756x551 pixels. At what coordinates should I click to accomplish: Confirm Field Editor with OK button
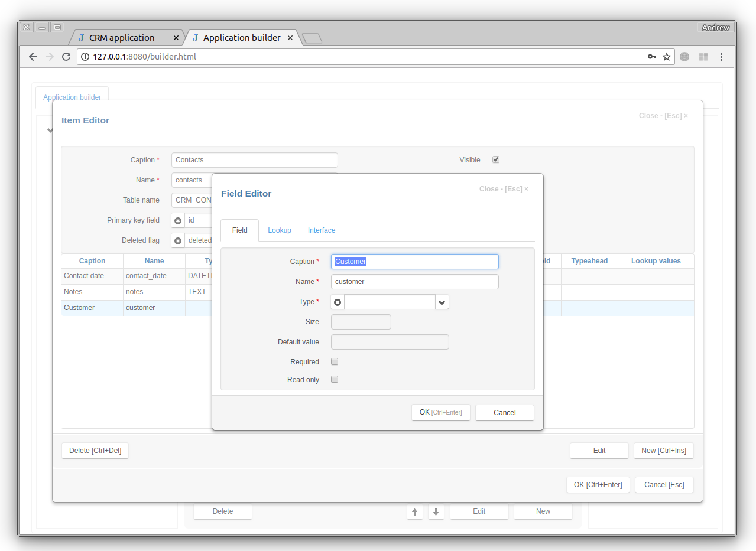coord(441,412)
